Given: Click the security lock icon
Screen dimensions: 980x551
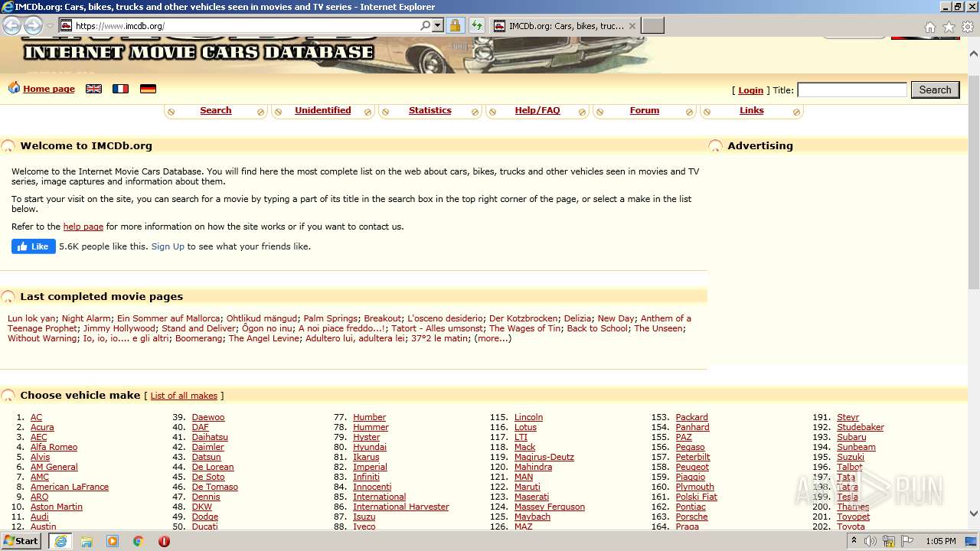Looking at the screenshot, I should (455, 25).
